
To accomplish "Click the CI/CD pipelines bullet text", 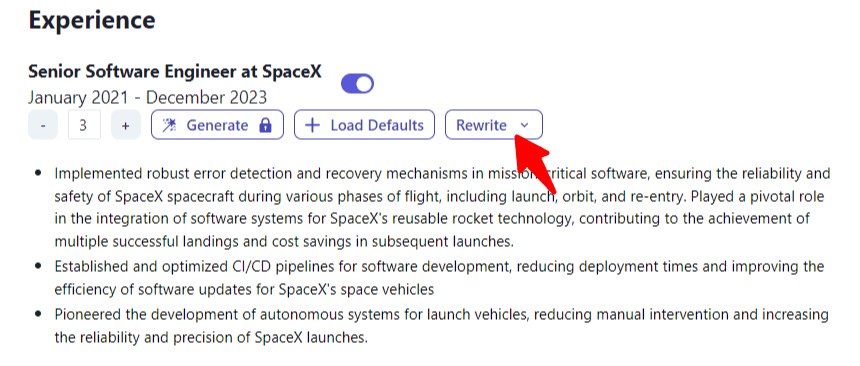I will pyautogui.click(x=439, y=277).
